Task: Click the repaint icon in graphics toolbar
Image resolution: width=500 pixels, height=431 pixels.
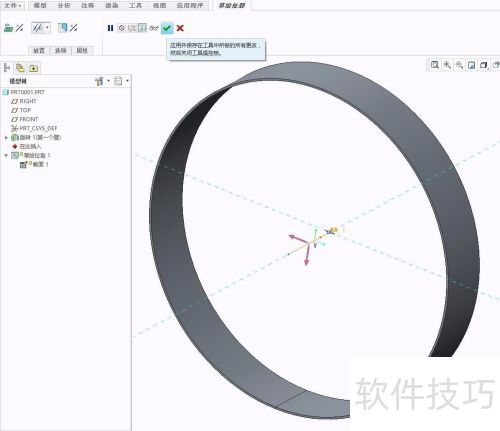Action: 471,65
